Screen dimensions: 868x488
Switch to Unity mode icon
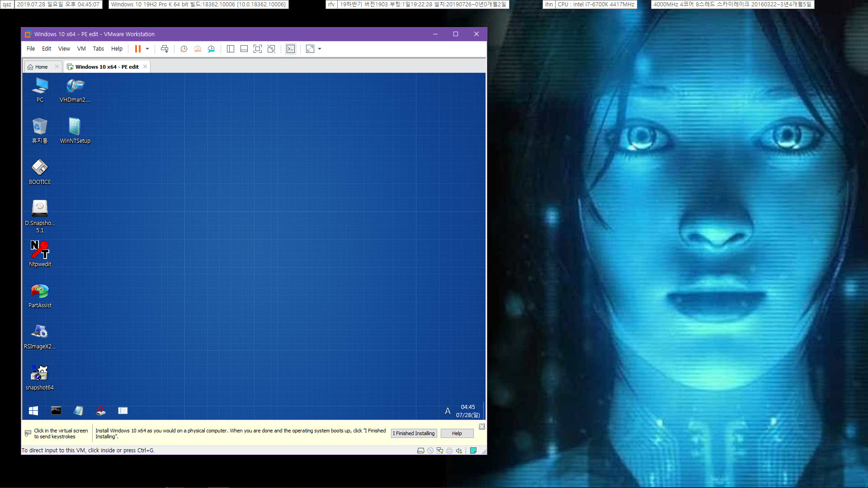[271, 49]
